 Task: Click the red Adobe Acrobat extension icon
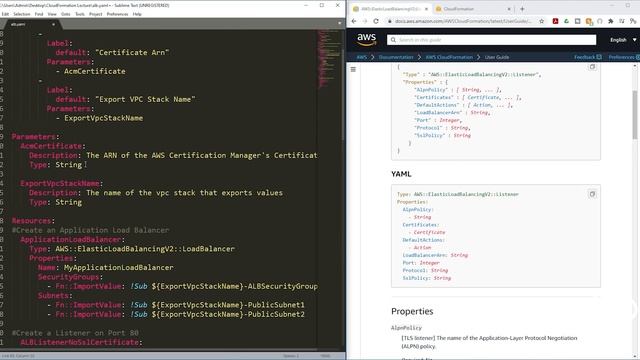[x=556, y=21]
